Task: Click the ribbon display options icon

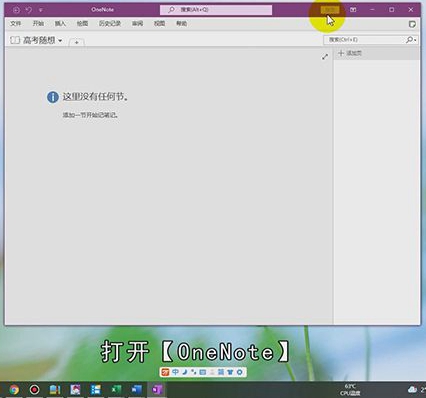Action: 353,10
